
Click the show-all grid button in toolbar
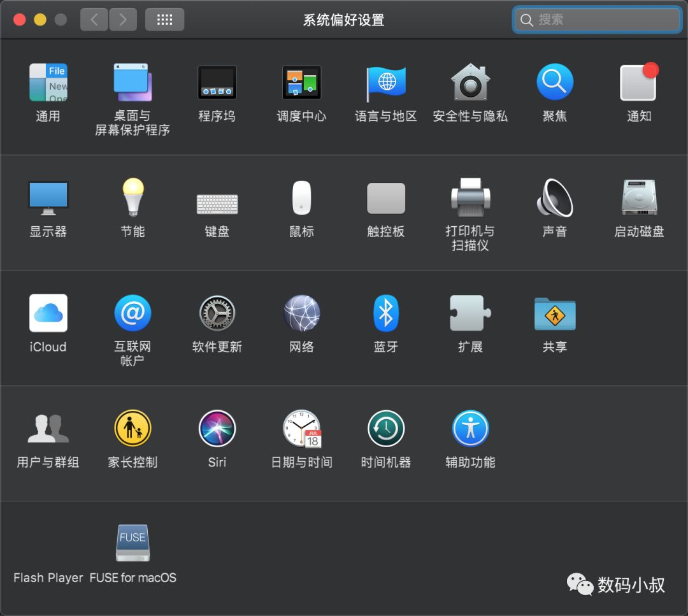click(x=164, y=20)
